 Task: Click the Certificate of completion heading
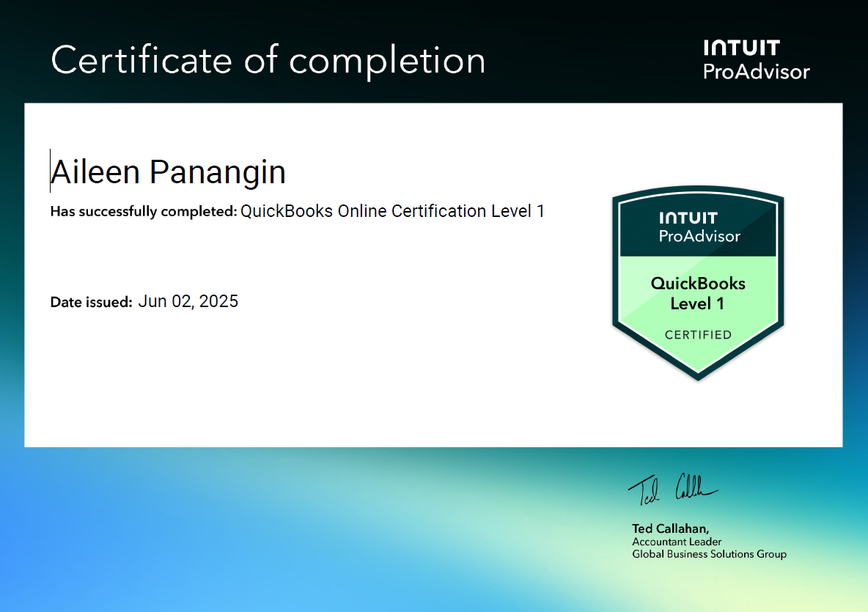(x=268, y=62)
